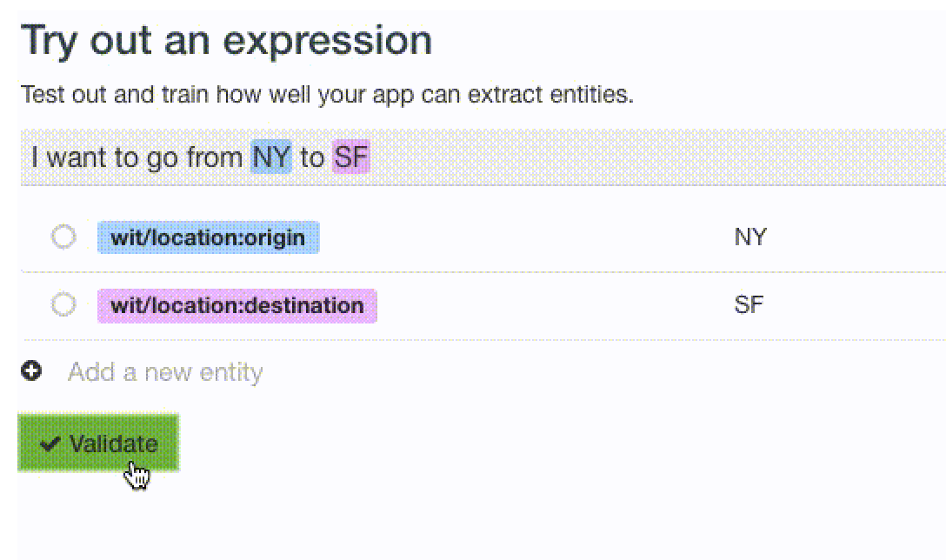Select the wit/location:origin radio button
This screenshot has width=946, height=560.
click(x=63, y=237)
